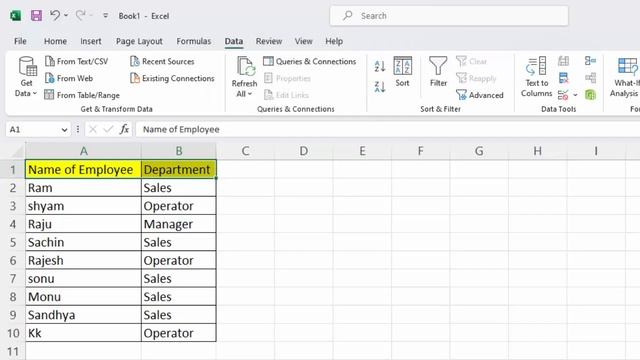The image size is (640, 360).
Task: Expand the Data Validation dropdown arrow
Action: coord(575,95)
